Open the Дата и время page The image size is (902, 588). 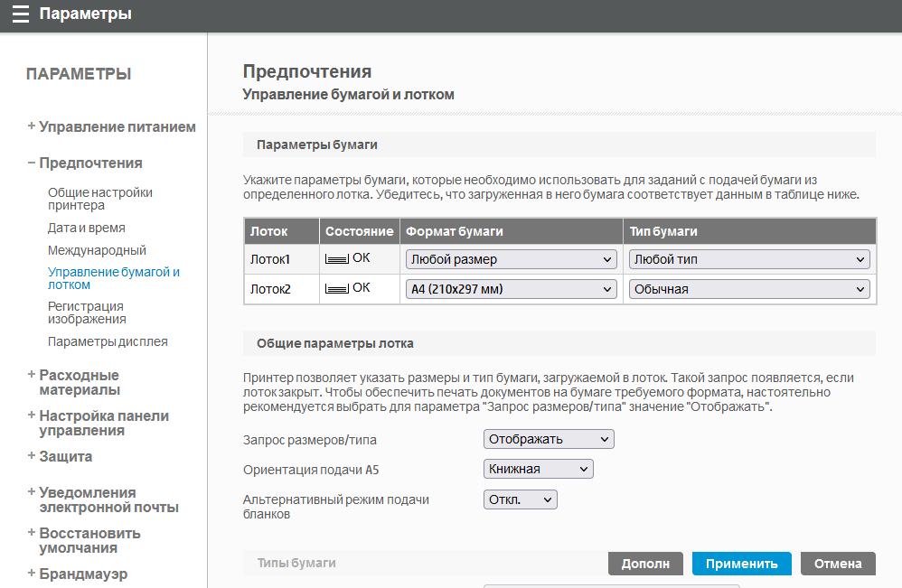(87, 229)
